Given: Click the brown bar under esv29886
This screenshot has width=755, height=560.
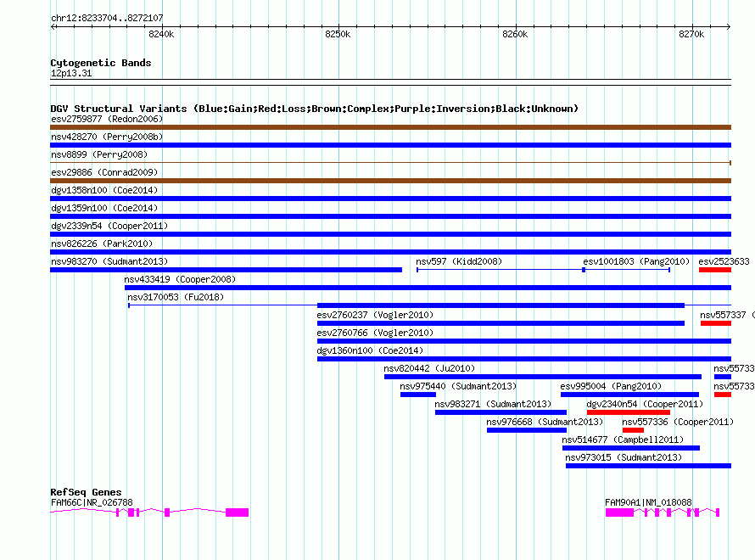Looking at the screenshot, I should 390,181.
